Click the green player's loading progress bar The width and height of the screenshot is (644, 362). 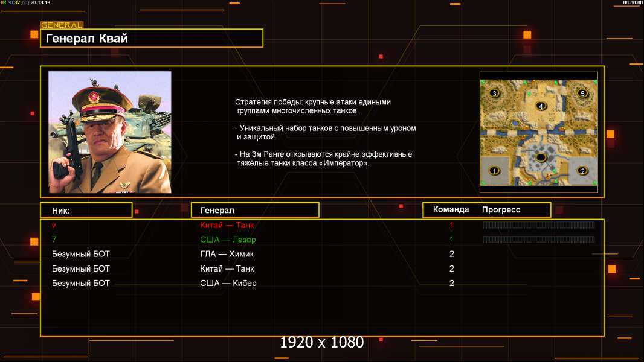click(x=539, y=239)
